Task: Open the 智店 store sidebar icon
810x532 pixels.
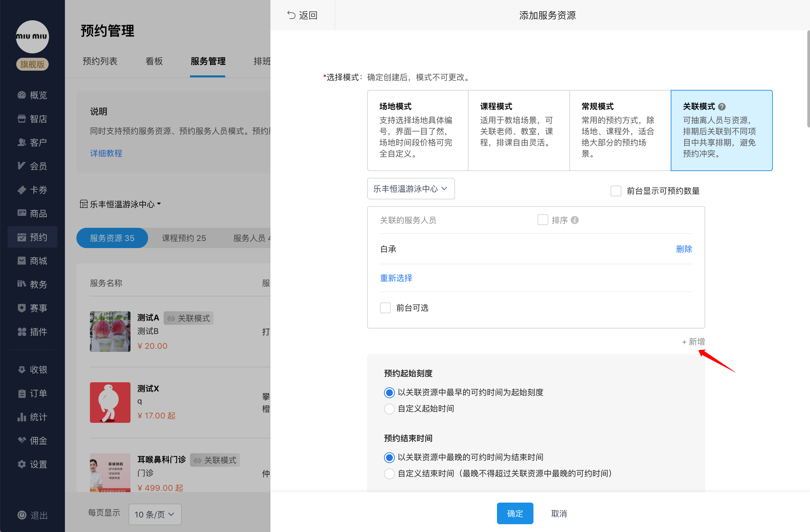Action: tap(21, 119)
